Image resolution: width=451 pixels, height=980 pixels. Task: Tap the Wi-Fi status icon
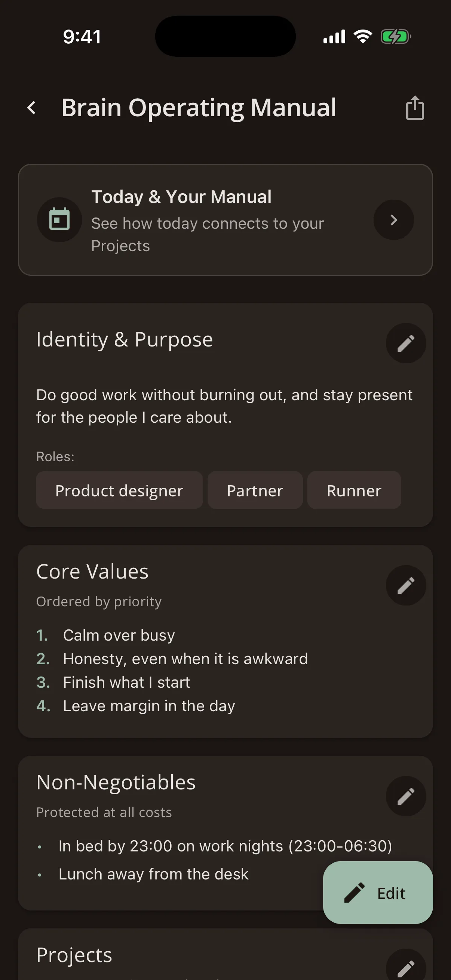point(363,37)
